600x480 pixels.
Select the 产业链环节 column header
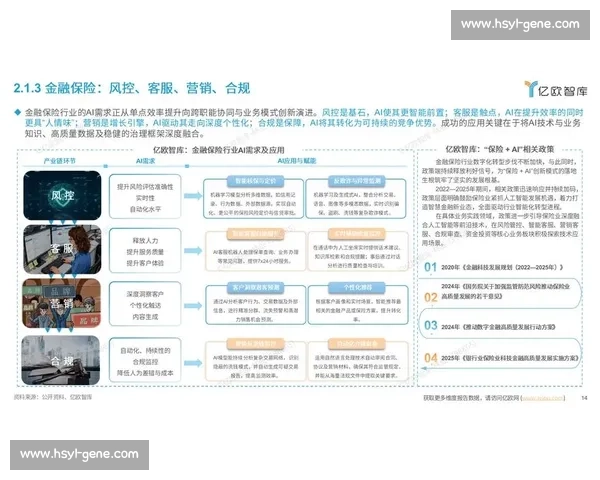(59, 161)
